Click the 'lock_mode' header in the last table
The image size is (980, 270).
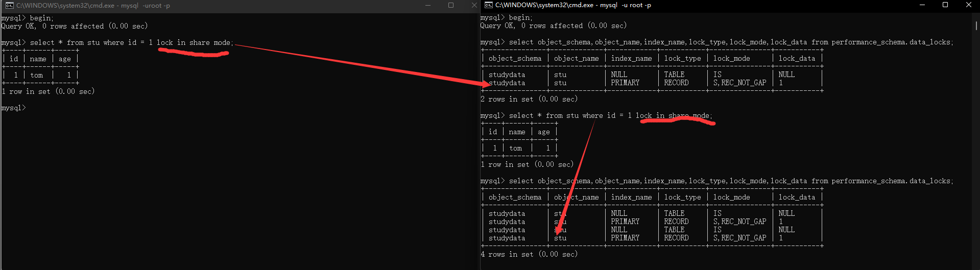click(x=731, y=197)
